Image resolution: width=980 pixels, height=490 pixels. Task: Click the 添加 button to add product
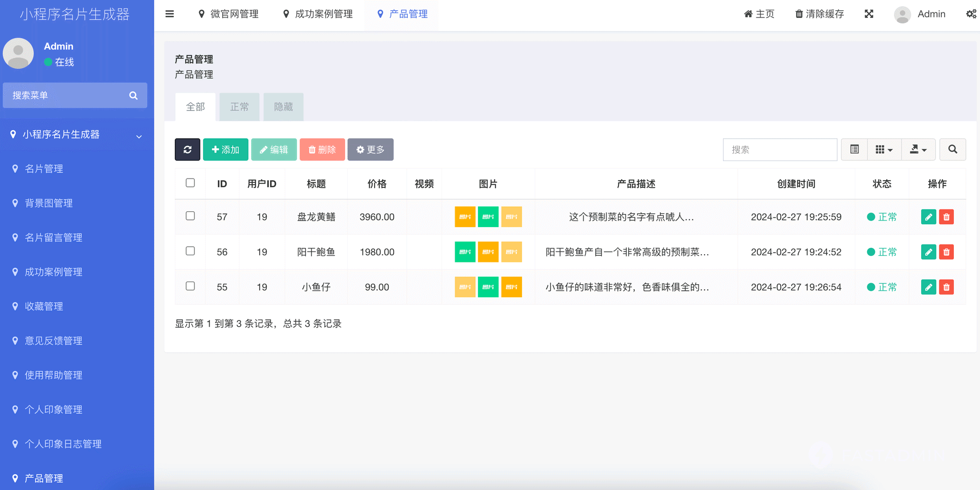tap(225, 149)
